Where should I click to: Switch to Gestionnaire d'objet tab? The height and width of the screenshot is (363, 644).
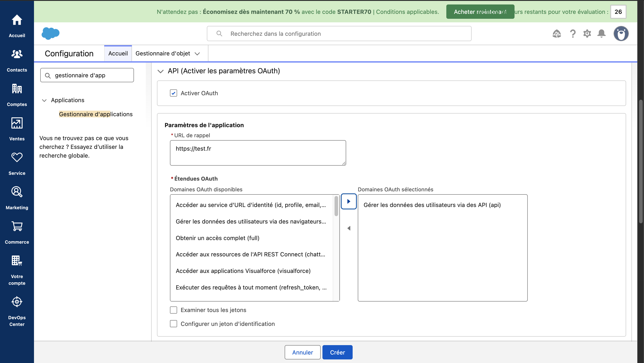[x=163, y=53]
